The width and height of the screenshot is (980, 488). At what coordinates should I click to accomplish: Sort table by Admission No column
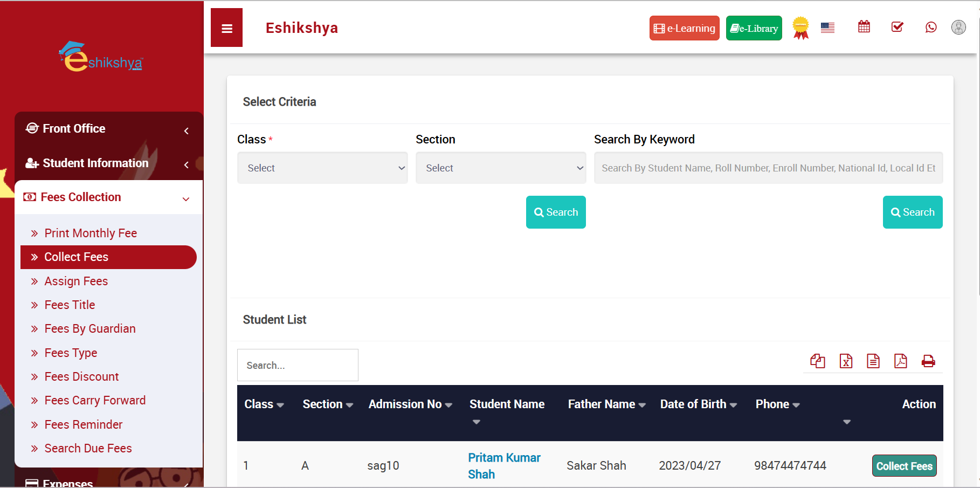pos(410,404)
